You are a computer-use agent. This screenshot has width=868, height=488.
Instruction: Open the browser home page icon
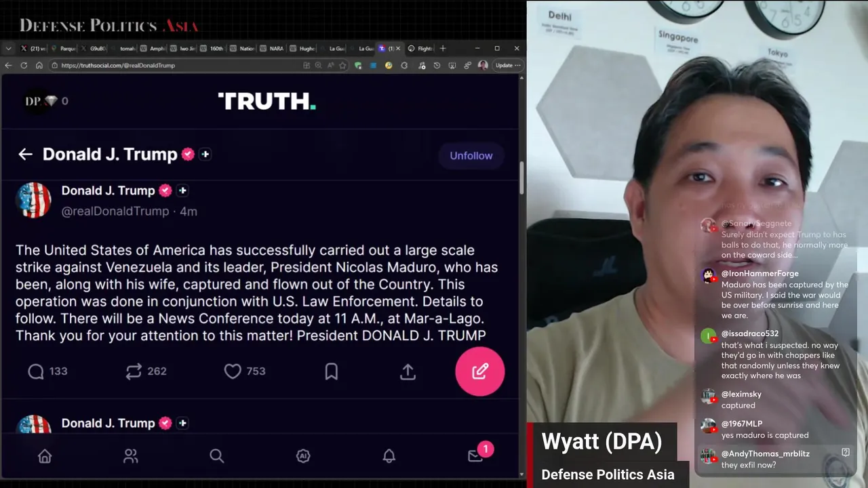39,65
